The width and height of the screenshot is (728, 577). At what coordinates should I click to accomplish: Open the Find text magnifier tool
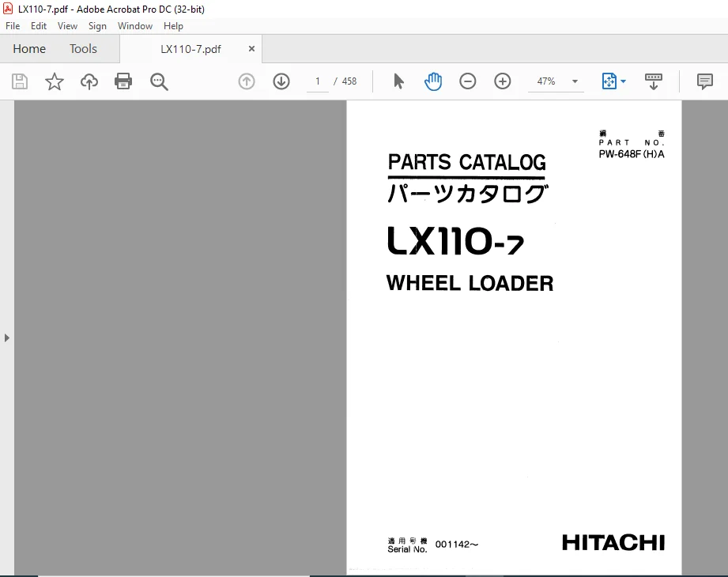click(159, 81)
